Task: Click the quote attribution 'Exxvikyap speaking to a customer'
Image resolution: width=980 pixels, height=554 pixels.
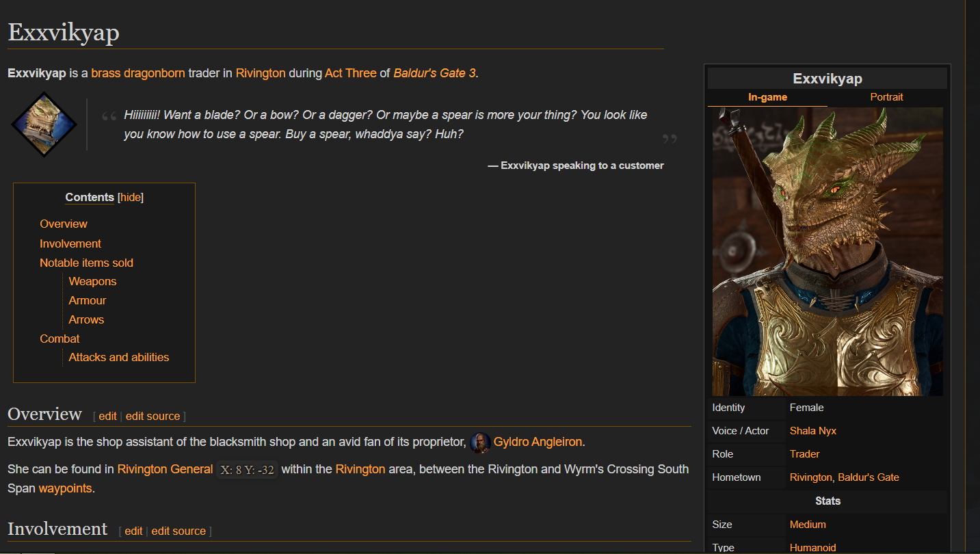Action: (x=582, y=166)
